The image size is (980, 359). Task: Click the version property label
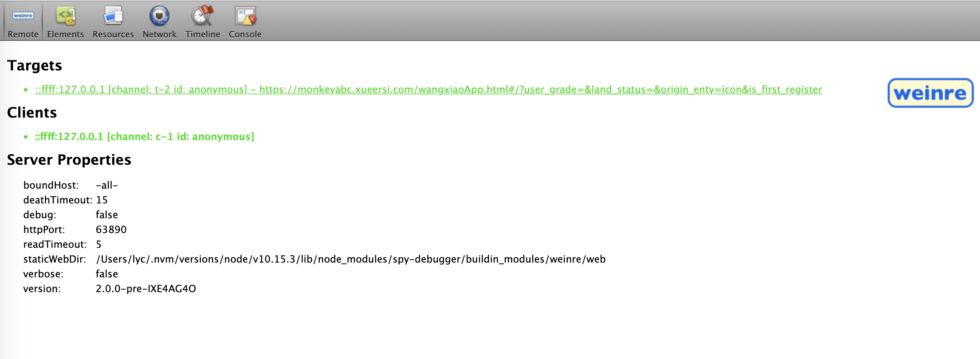42,289
